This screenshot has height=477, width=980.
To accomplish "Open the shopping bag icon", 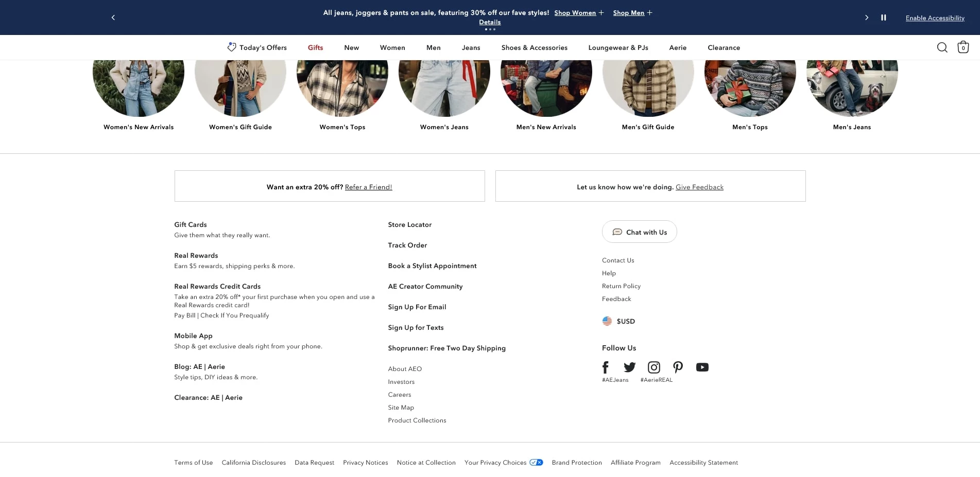I will (x=963, y=47).
